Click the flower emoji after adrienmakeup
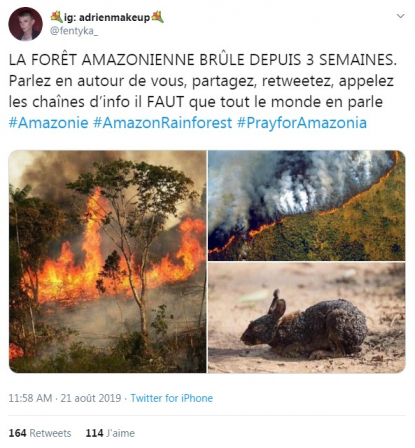Screen dimensions: 415x448 (x=157, y=17)
